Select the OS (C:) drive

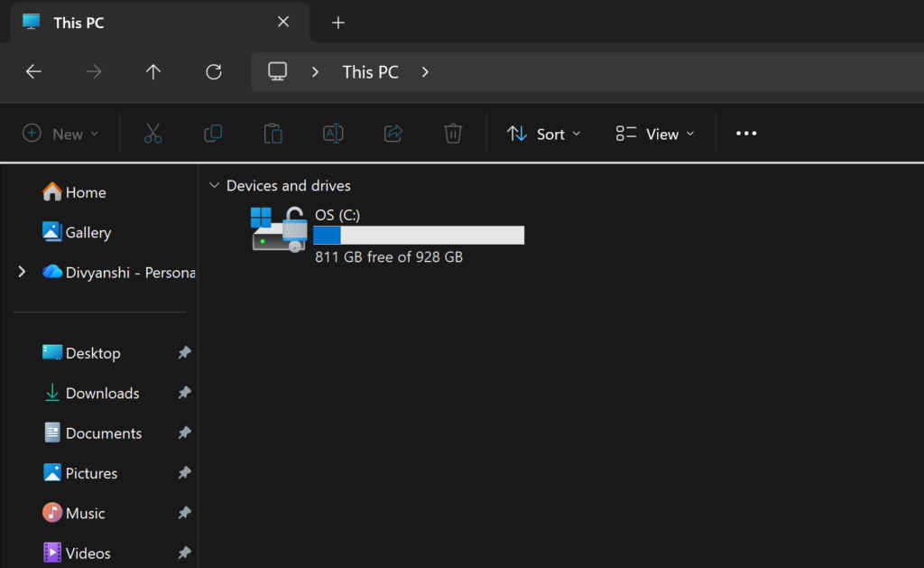coord(388,234)
